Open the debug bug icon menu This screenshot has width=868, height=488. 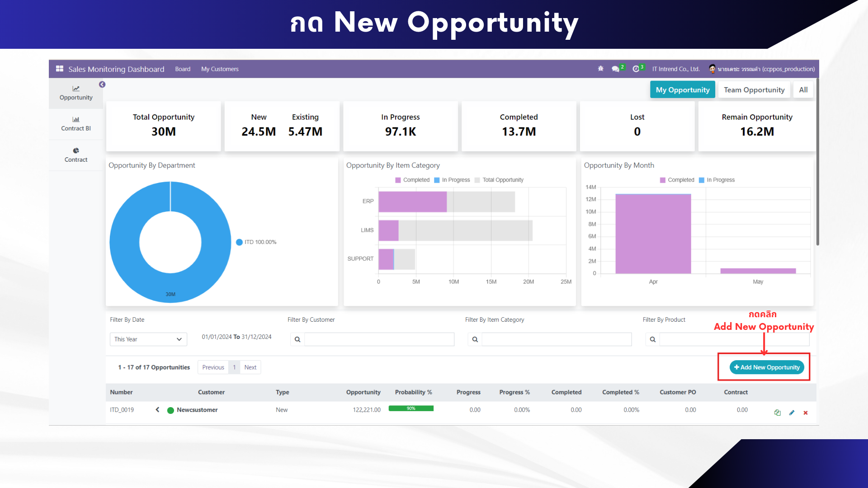pos(600,69)
